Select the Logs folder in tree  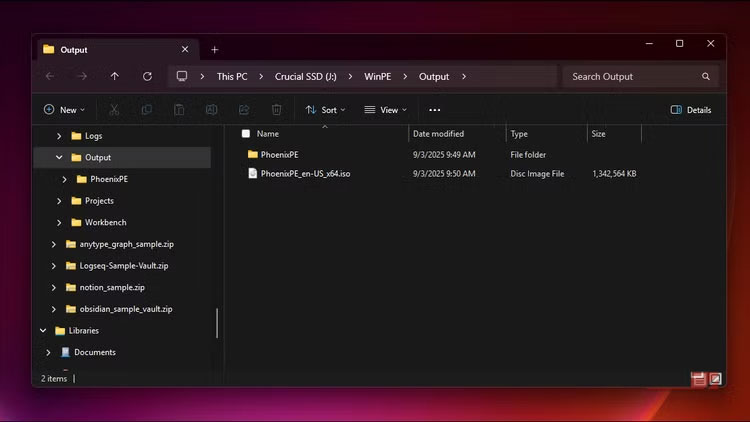[x=94, y=136]
